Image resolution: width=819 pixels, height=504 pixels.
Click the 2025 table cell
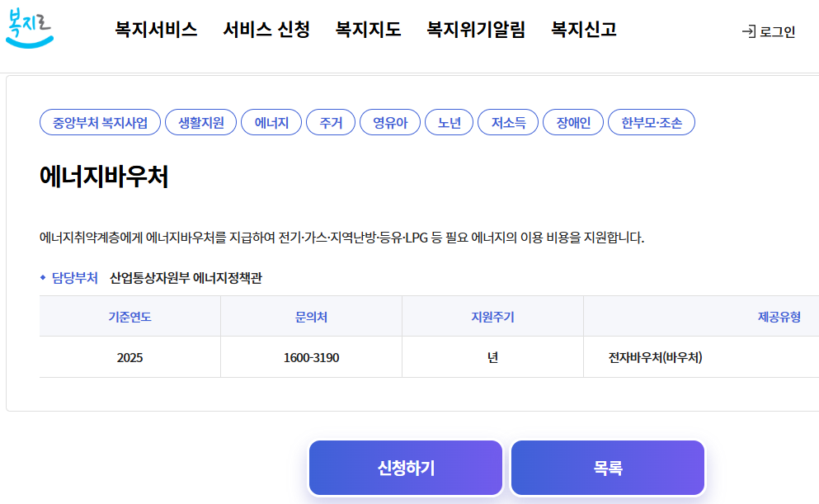click(x=130, y=357)
